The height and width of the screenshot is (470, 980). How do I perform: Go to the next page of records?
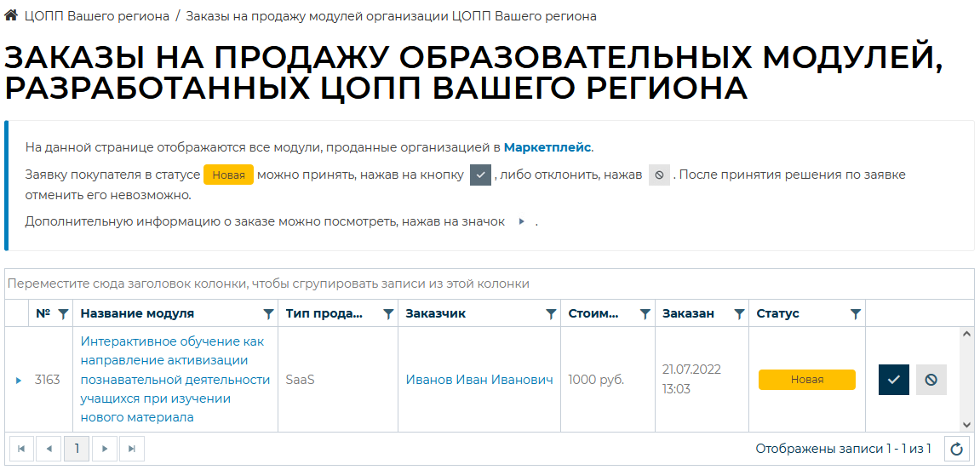coord(104,449)
